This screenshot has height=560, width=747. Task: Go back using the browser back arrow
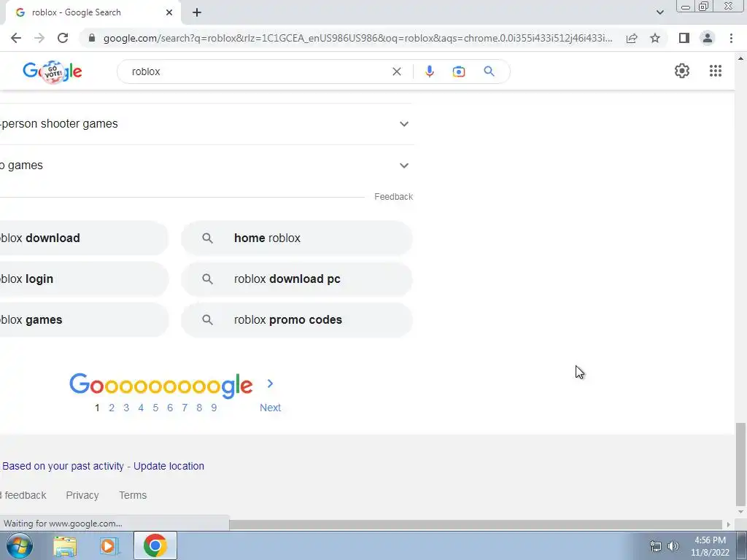pos(16,38)
